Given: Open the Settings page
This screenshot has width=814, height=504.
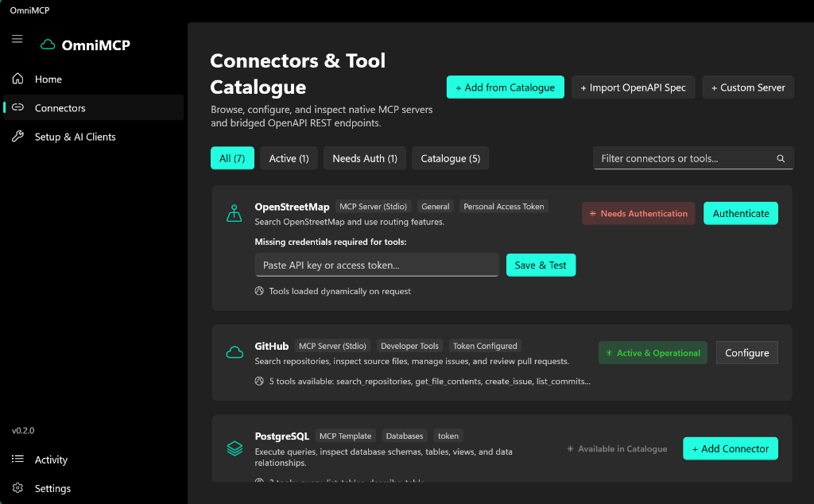Looking at the screenshot, I should (94, 488).
